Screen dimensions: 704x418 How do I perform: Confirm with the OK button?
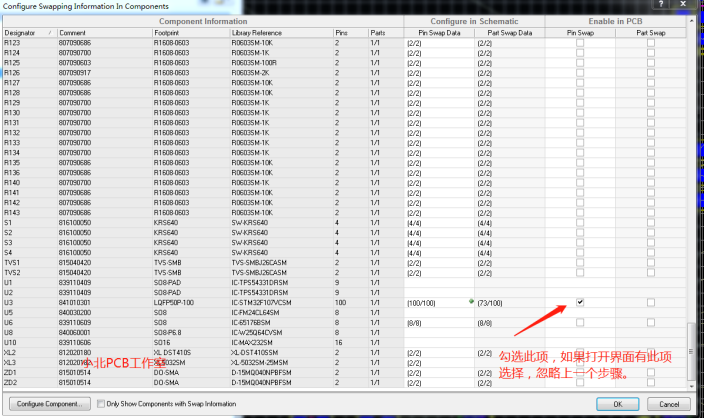point(618,404)
